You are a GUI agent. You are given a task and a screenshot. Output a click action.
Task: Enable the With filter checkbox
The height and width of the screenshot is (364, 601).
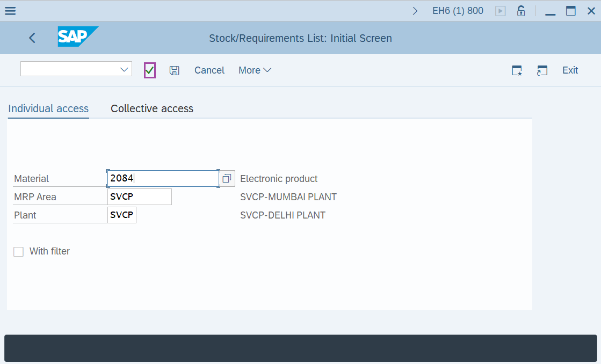[x=18, y=251]
